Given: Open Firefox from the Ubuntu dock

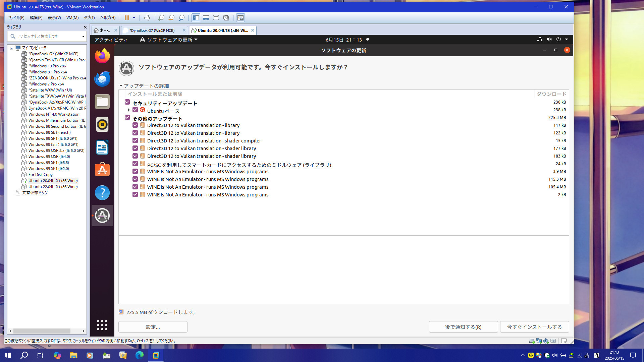Looking at the screenshot, I should (102, 56).
